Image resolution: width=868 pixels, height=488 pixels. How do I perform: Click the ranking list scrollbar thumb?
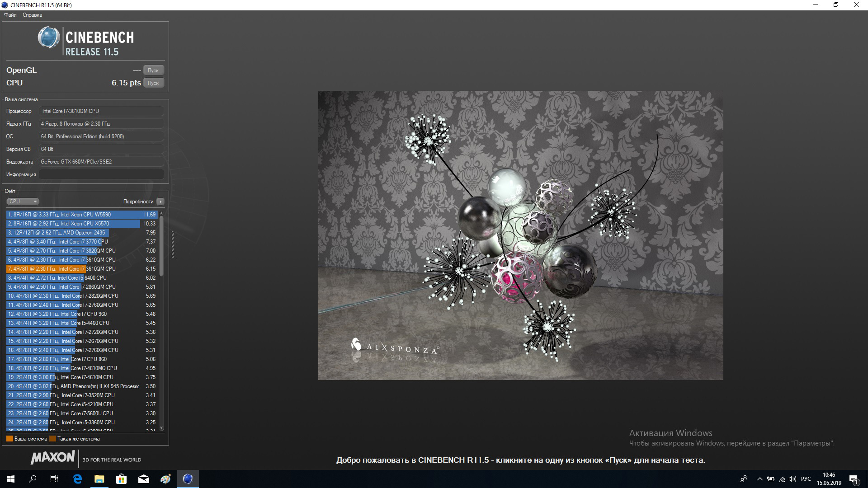tap(161, 246)
